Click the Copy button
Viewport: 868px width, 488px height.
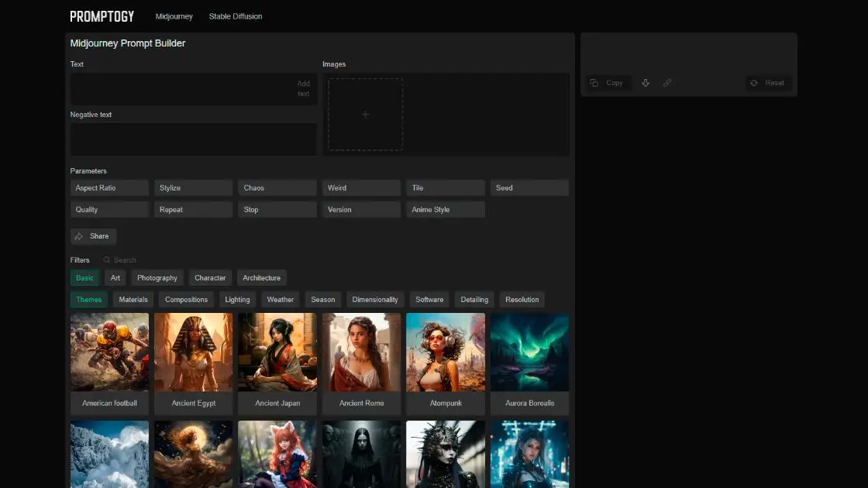[x=608, y=83]
